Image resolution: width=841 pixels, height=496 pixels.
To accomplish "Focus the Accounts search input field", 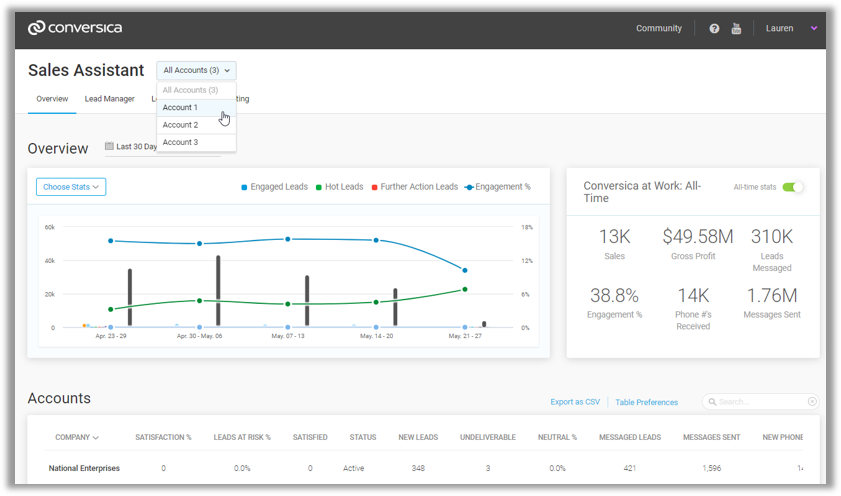I will point(761,402).
